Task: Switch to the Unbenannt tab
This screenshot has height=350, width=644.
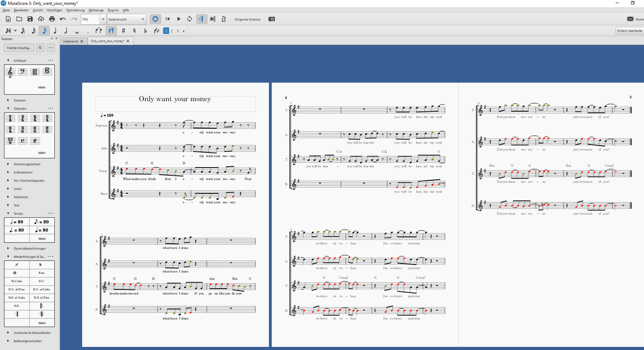Action: 70,41
